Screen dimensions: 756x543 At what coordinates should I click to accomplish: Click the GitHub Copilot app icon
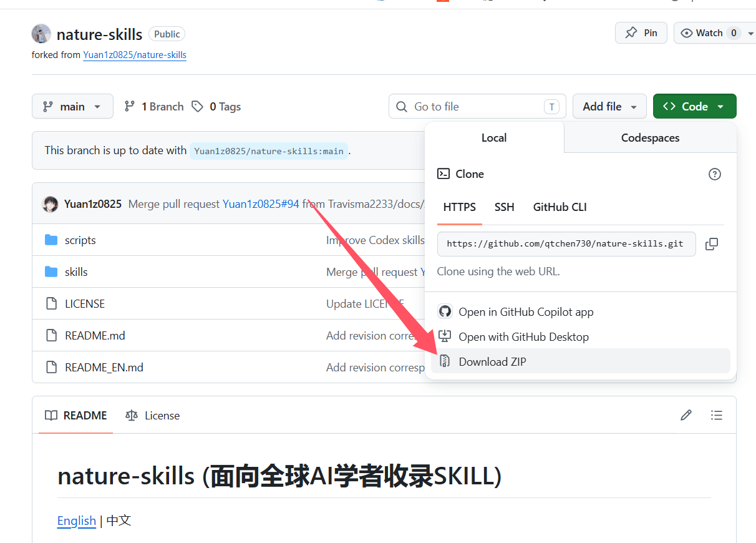(x=445, y=311)
